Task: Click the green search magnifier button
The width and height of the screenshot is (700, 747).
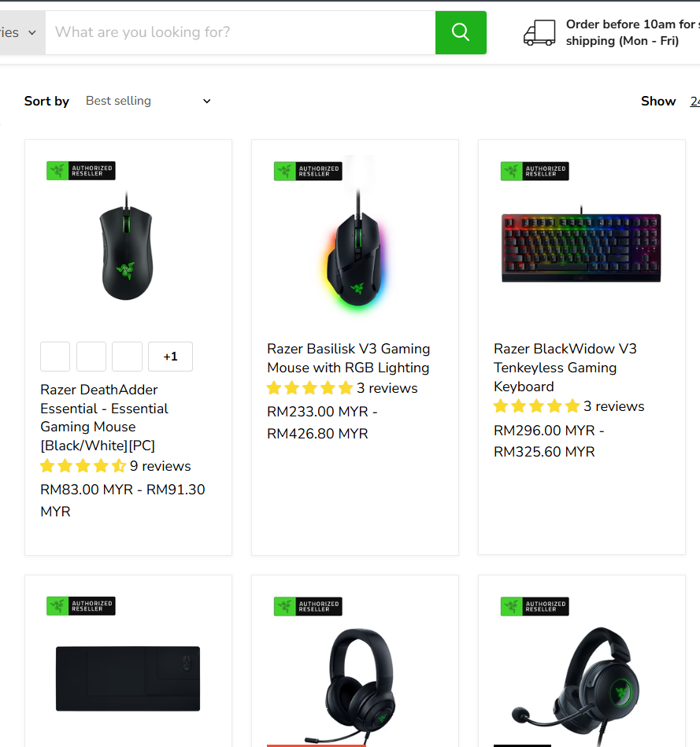Action: [461, 32]
